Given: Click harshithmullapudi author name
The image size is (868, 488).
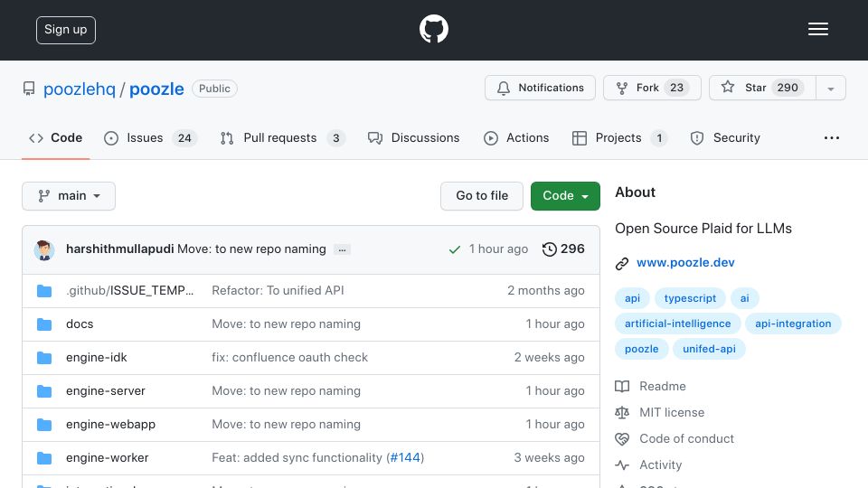Looking at the screenshot, I should pyautogui.click(x=119, y=249).
